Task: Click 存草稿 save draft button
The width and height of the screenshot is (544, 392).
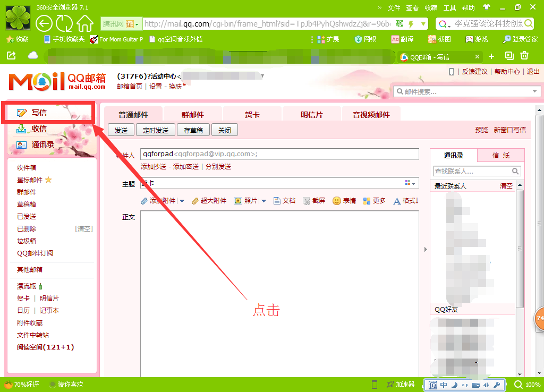Action: point(193,130)
